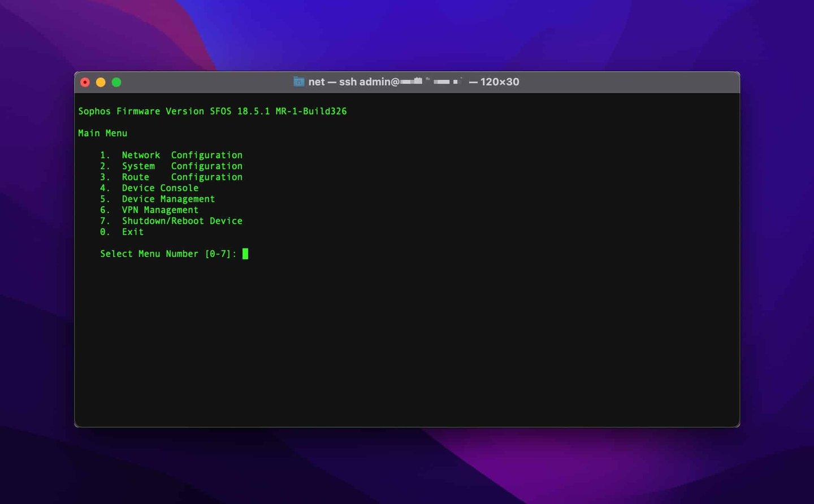Click the 'Network Configuration' menu line
The image size is (814, 504).
[171, 155]
